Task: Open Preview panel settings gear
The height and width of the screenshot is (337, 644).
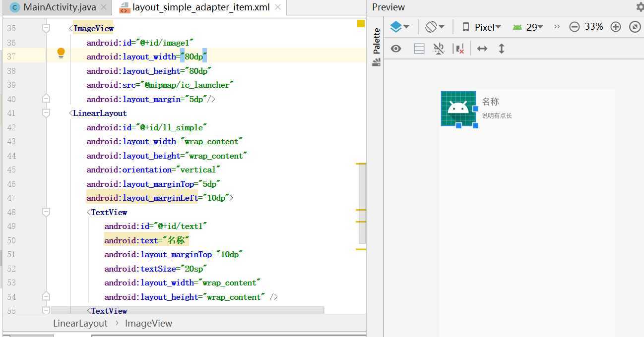Action: pyautogui.click(x=640, y=7)
